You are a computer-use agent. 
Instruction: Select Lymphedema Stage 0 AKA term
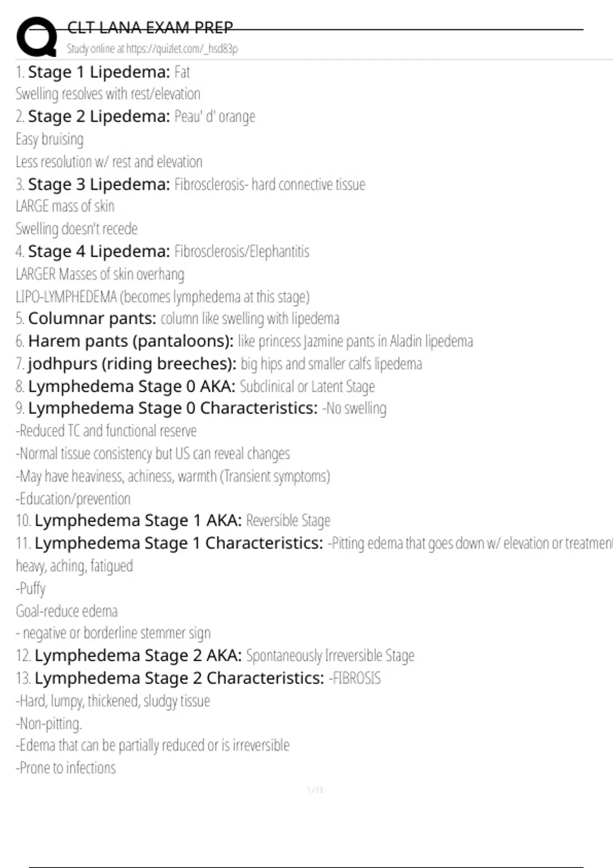pos(132,386)
